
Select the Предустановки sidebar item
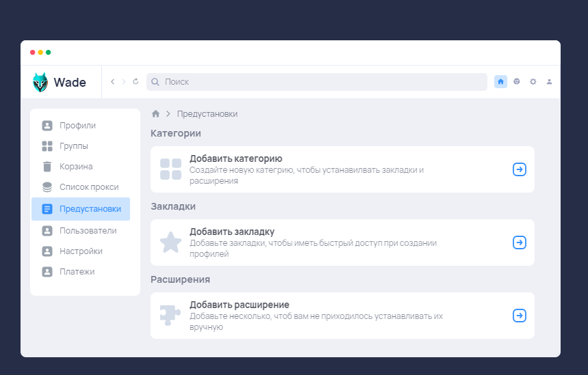coord(81,209)
